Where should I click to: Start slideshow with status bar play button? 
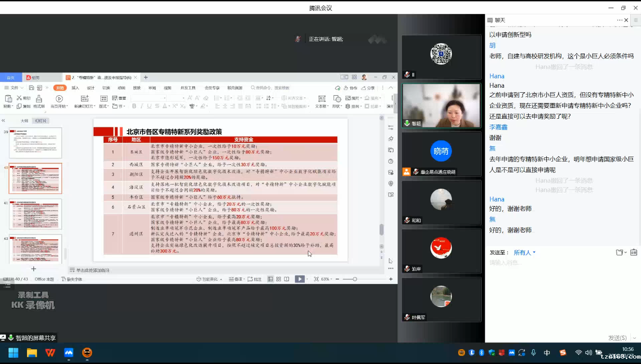[299, 279]
